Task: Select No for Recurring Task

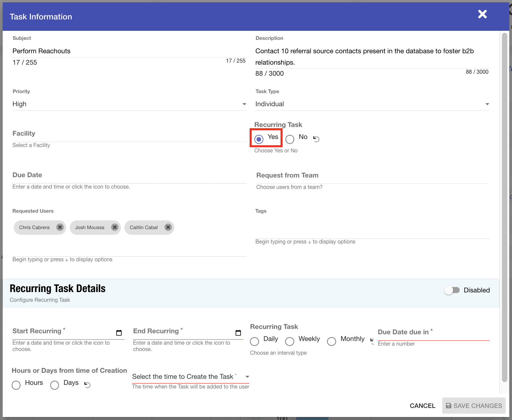Action: pyautogui.click(x=290, y=139)
